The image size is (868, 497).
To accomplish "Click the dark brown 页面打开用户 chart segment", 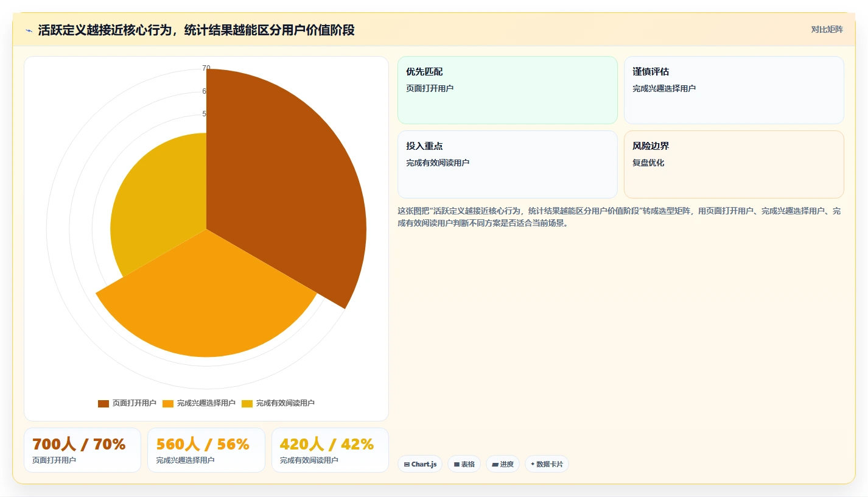I will [x=286, y=183].
